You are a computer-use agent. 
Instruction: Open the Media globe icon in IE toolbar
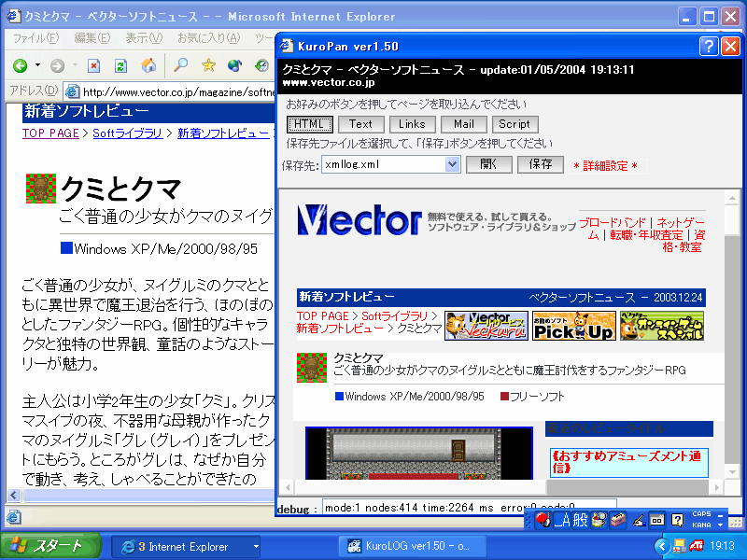click(x=235, y=65)
